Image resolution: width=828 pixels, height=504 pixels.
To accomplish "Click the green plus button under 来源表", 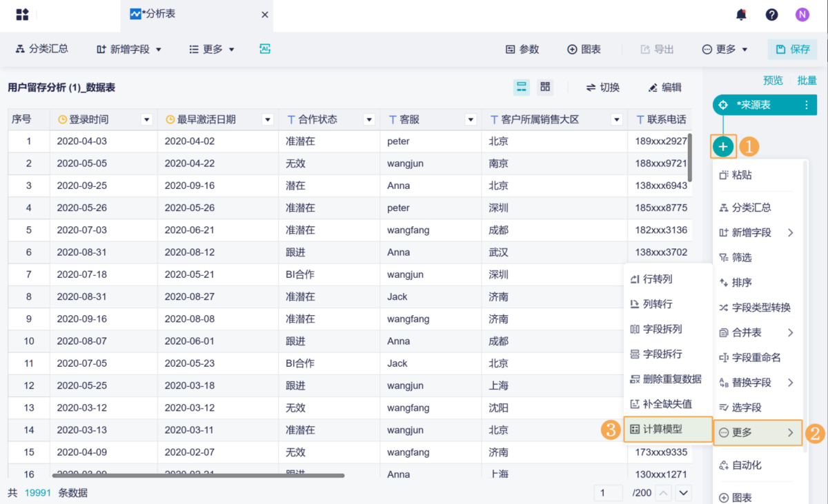I will (723, 147).
